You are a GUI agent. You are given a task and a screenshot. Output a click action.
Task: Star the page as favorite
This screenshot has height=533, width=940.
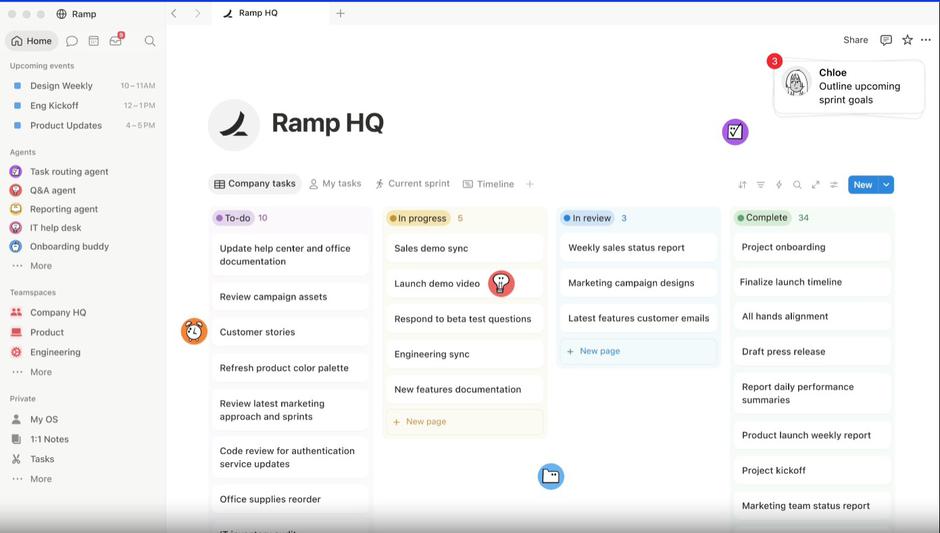(907, 40)
